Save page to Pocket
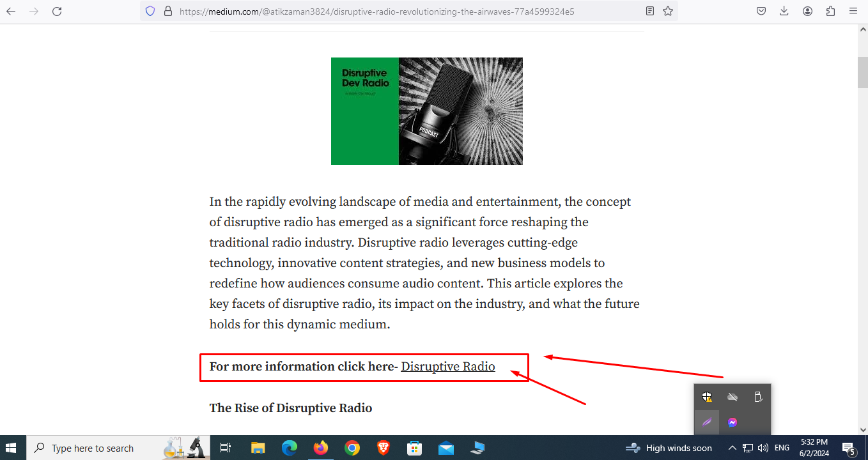The image size is (868, 460). pyautogui.click(x=761, y=11)
